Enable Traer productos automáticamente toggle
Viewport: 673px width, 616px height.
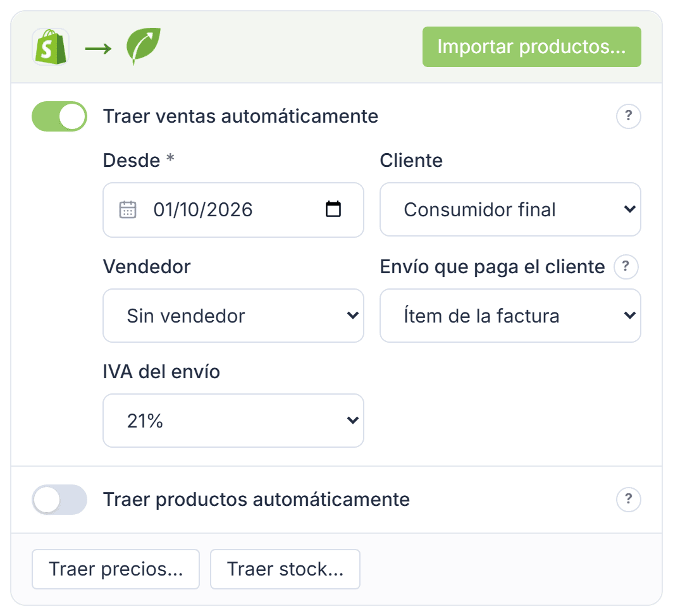[x=59, y=500]
